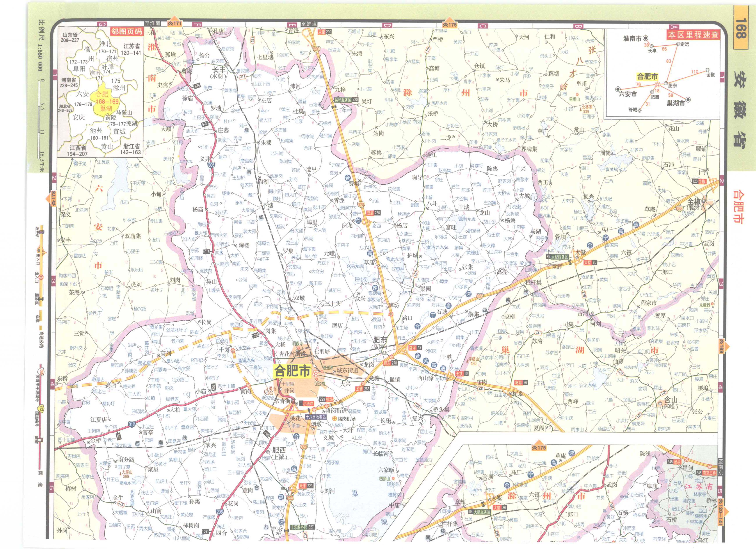
Task: Click the 肥东 278 expressway exit tag
Action: [x=390, y=363]
